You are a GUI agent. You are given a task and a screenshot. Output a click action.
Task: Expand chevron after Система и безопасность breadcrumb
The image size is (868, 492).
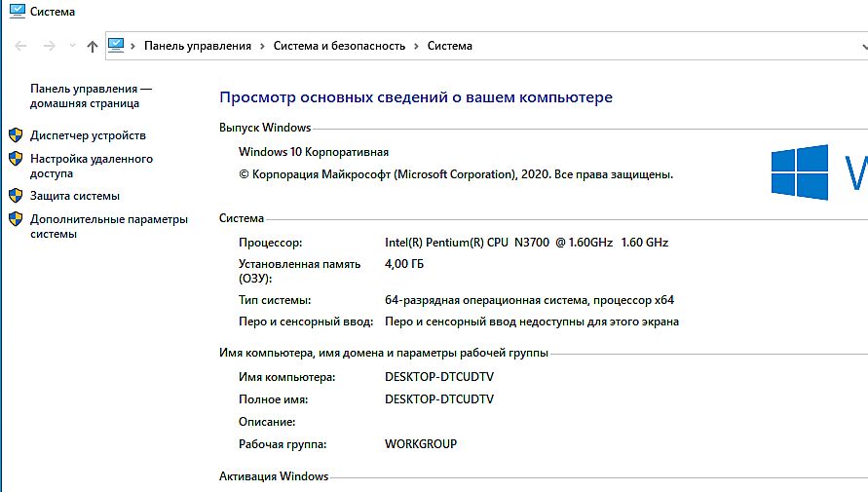pos(416,46)
